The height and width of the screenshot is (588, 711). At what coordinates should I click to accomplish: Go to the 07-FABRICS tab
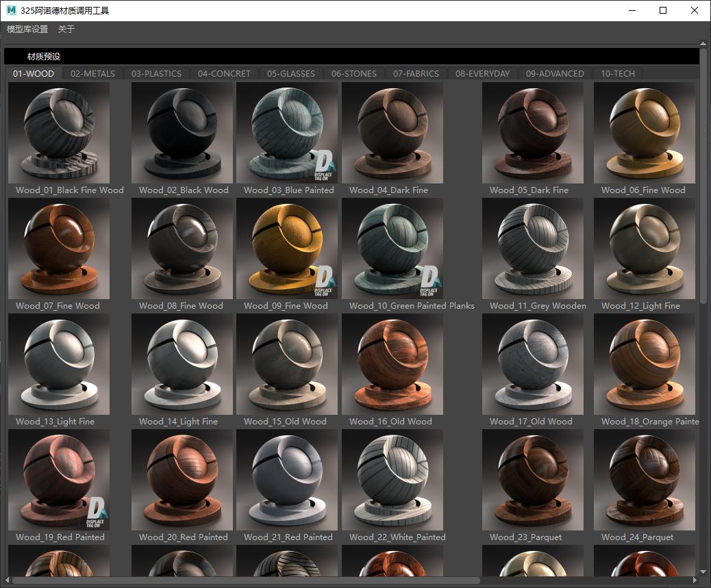click(x=416, y=73)
